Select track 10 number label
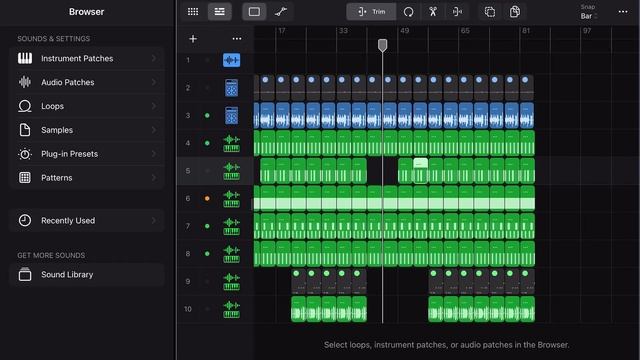 coord(188,309)
